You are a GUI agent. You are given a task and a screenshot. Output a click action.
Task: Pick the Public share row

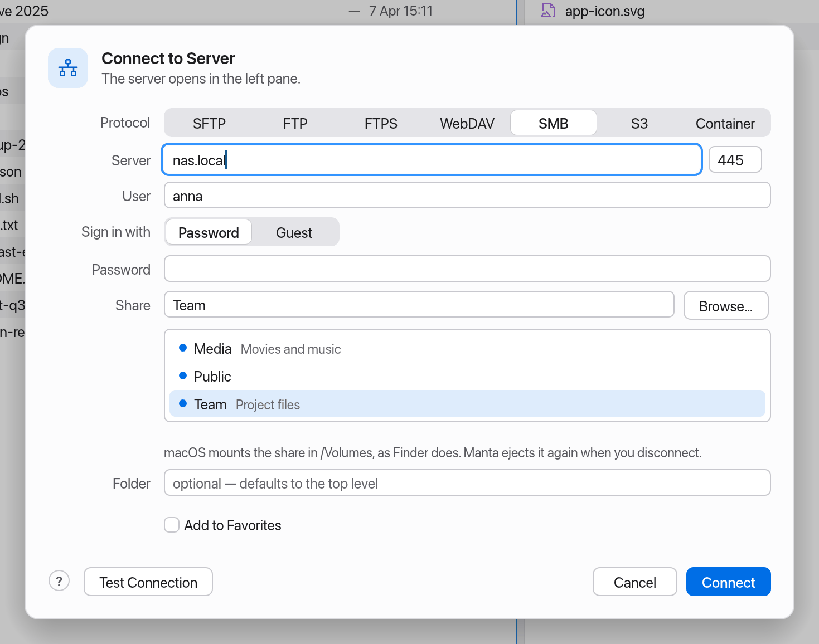tap(467, 377)
